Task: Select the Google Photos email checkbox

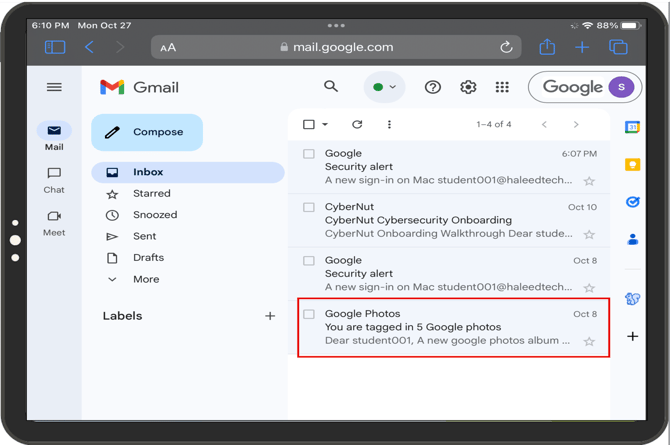Action: 309,314
